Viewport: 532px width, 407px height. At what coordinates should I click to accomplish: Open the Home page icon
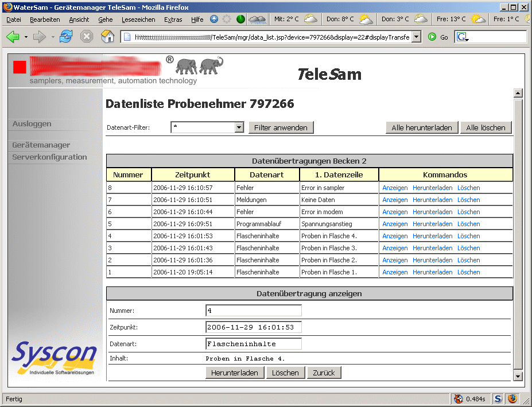[x=107, y=36]
